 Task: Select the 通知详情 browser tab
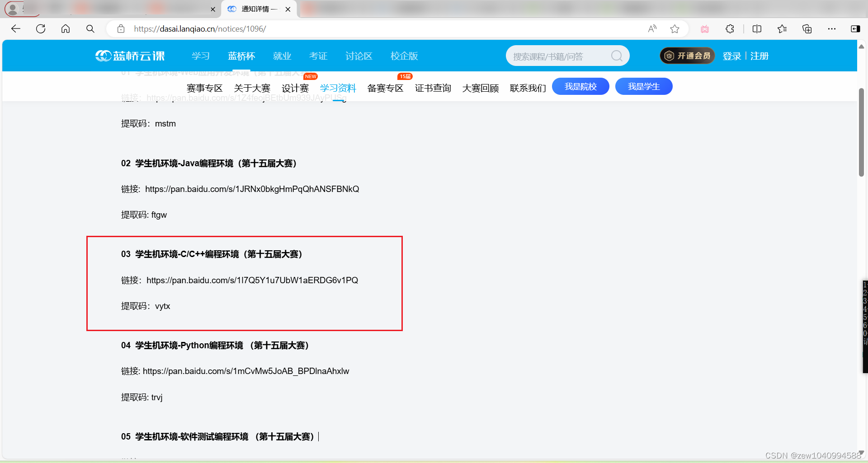[x=259, y=9]
